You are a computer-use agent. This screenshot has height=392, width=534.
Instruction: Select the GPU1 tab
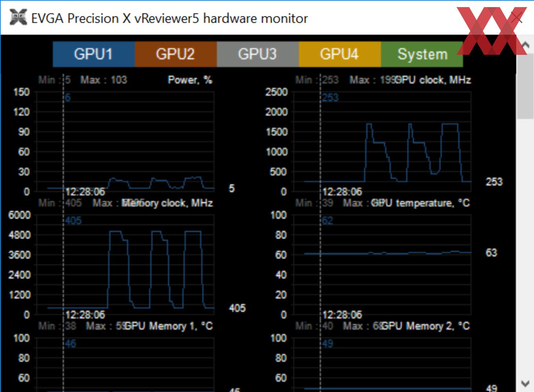(x=94, y=54)
